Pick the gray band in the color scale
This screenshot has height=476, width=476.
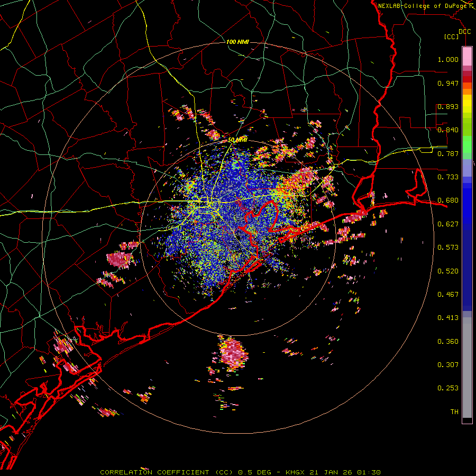[x=467, y=368]
